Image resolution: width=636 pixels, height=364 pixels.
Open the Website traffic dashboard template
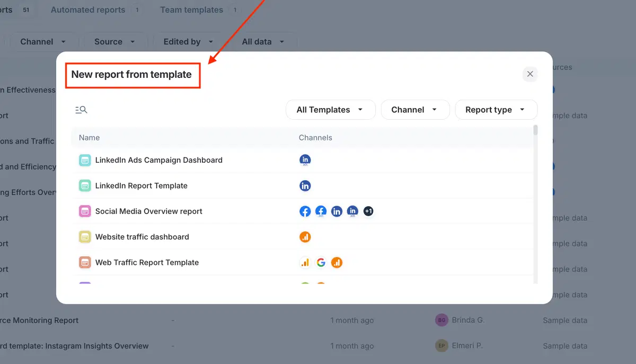tap(142, 236)
